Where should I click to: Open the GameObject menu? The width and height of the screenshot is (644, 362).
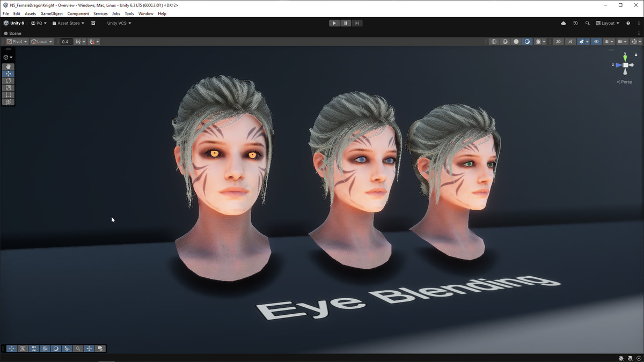click(x=52, y=13)
